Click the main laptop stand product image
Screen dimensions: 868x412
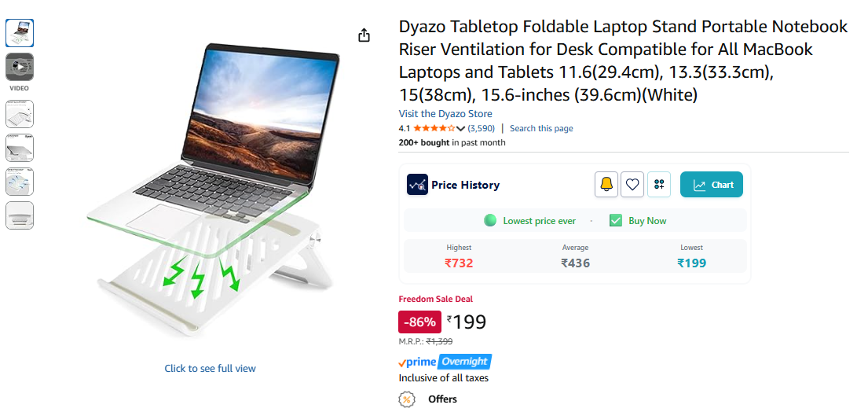tap(210, 188)
